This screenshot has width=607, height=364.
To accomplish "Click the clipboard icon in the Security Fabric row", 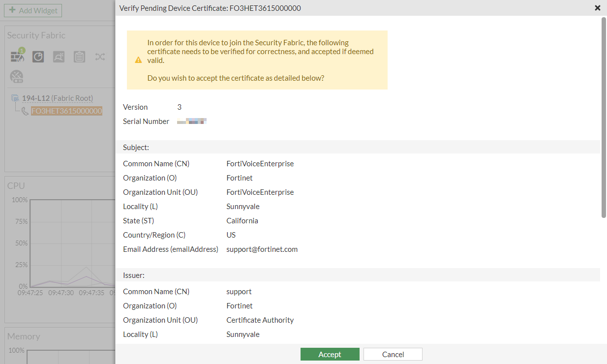I will coord(79,56).
